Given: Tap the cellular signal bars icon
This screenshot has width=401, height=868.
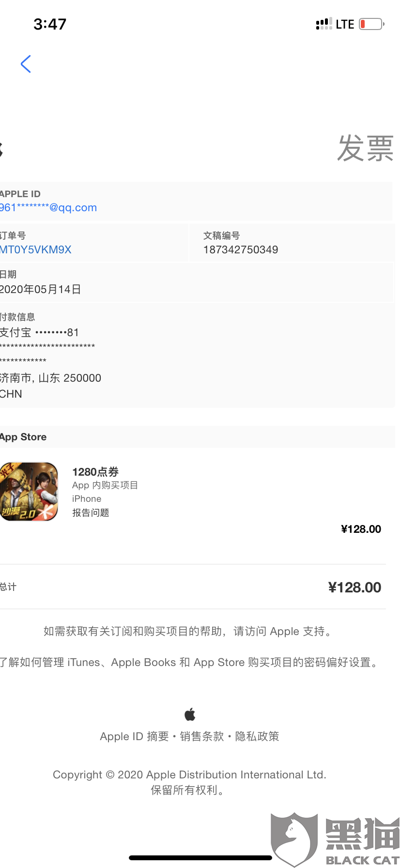Looking at the screenshot, I should 324,24.
